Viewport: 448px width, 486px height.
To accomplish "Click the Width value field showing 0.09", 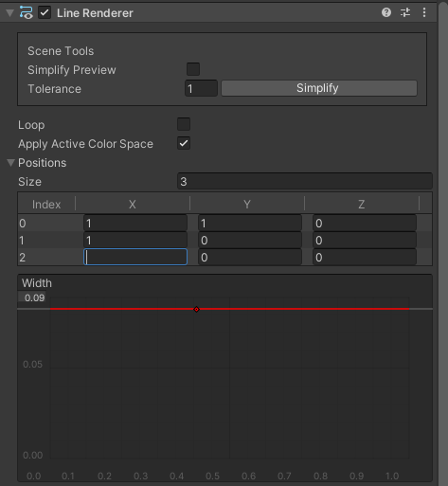I will click(32, 297).
